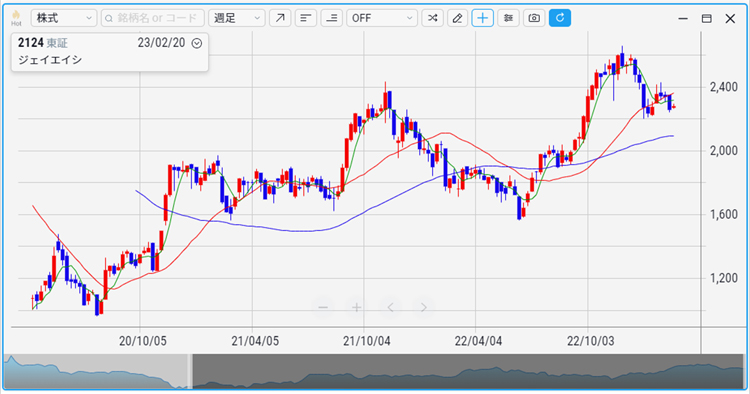This screenshot has width=750, height=394.
Task: Open the OFF comparison dropdown
Action: click(x=382, y=18)
